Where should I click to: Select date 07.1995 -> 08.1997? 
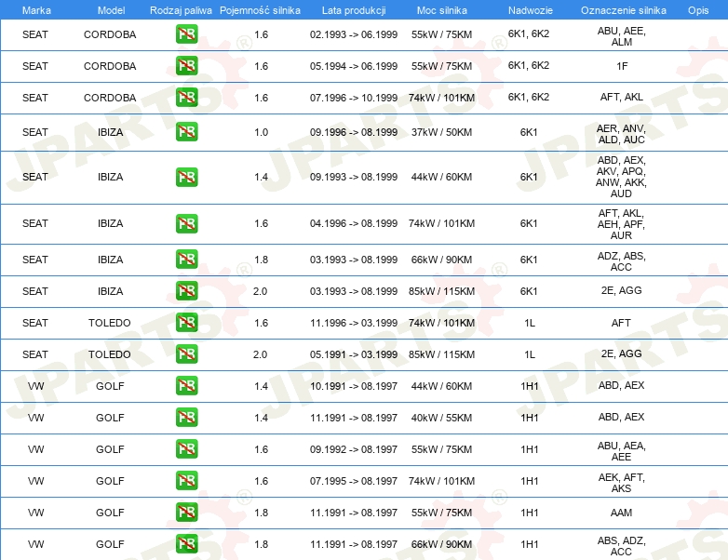click(354, 481)
